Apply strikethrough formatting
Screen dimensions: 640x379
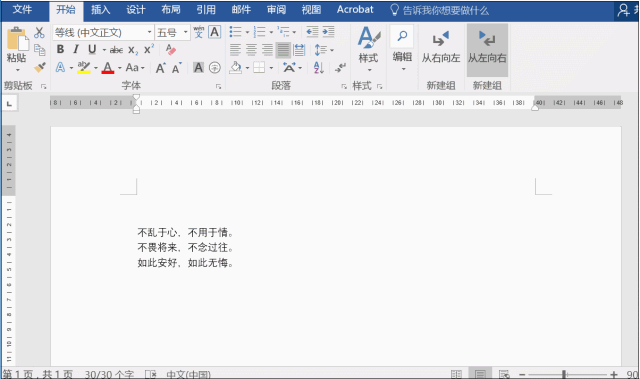click(x=116, y=50)
